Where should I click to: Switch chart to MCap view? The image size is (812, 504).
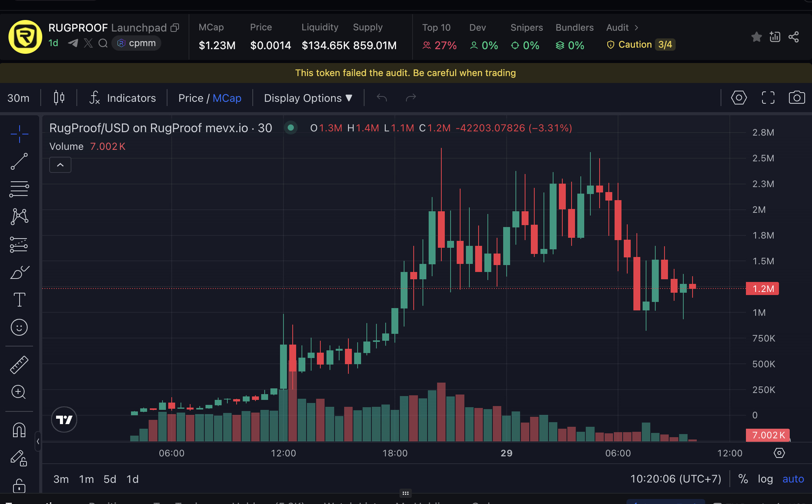click(227, 98)
